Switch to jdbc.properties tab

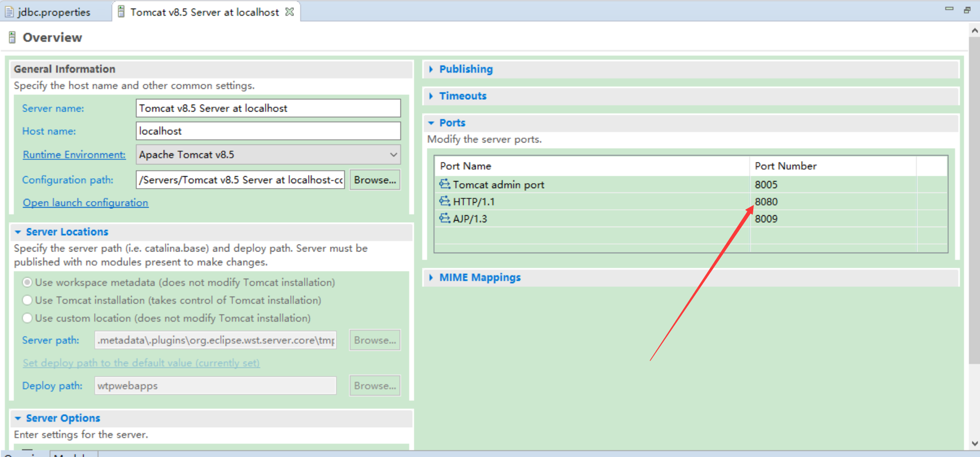54,12
